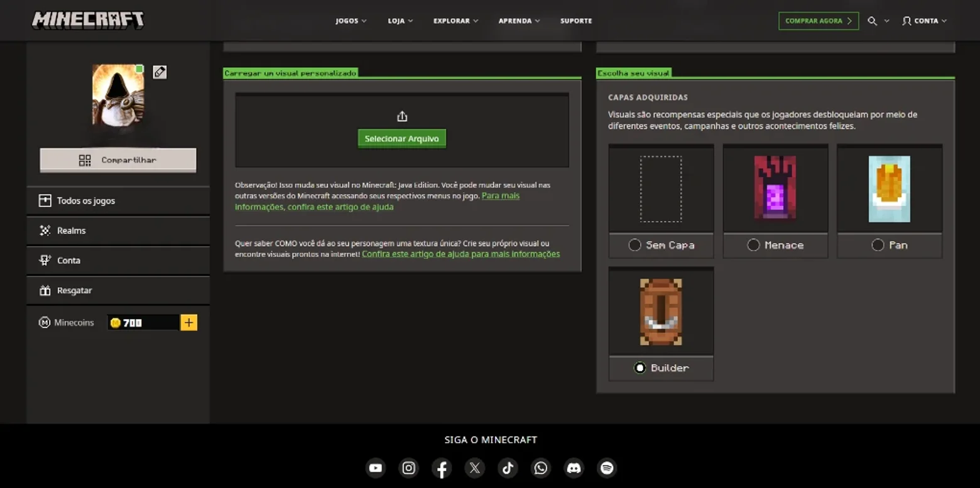Click the Minecoins balance showing 700
This screenshot has width=980, height=488.
pyautogui.click(x=143, y=323)
